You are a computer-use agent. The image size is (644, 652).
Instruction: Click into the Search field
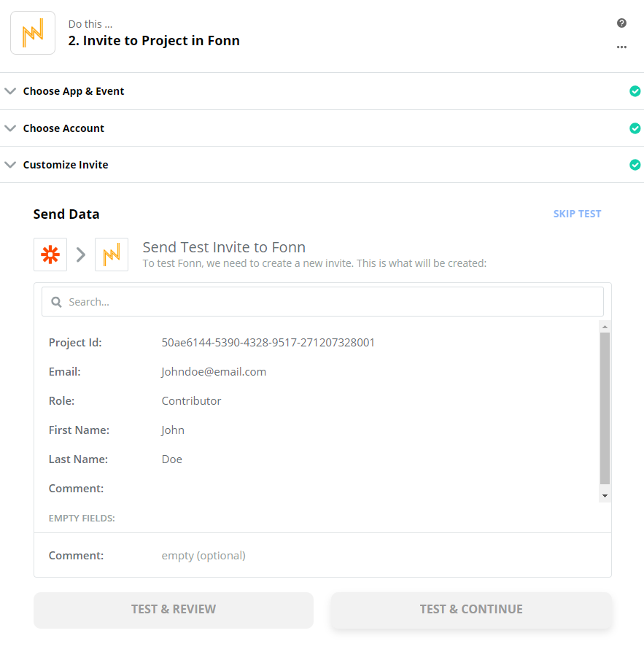pyautogui.click(x=328, y=302)
